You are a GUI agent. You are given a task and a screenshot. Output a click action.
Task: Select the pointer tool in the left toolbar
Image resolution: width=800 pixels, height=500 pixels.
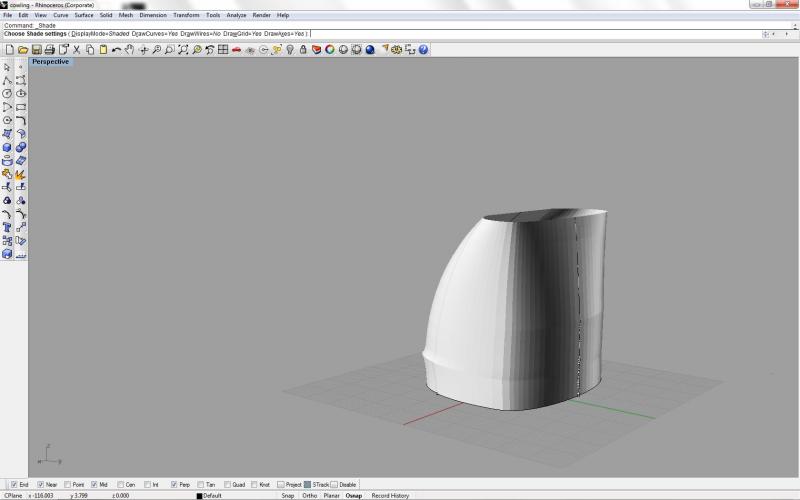(x=7, y=67)
